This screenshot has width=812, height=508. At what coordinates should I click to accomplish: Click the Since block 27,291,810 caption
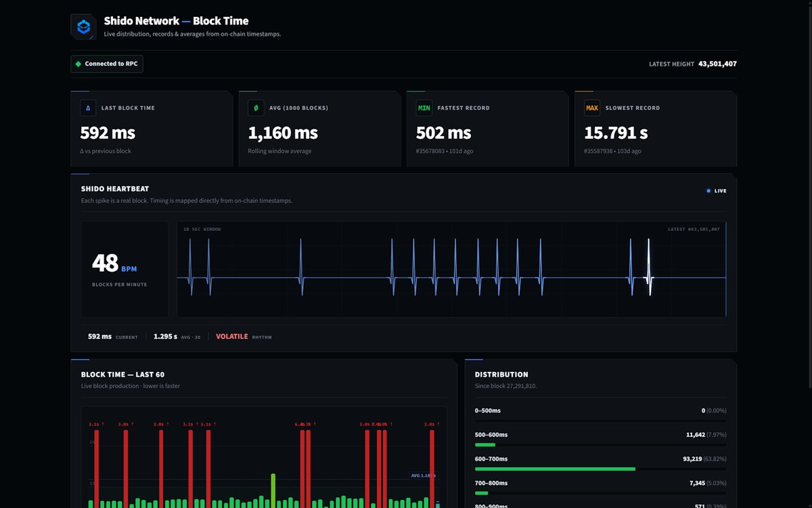tap(506, 386)
